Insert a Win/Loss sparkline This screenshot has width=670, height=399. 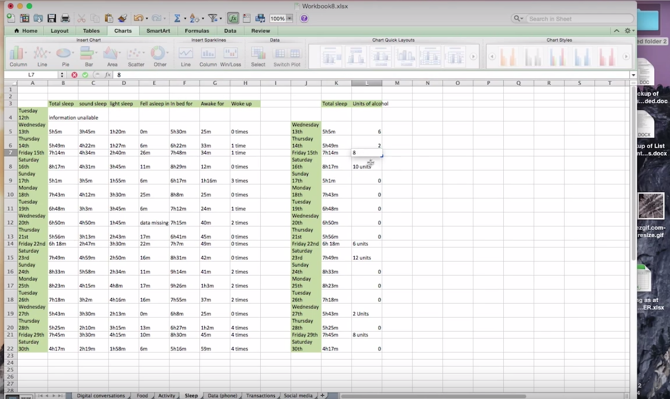[x=230, y=56]
